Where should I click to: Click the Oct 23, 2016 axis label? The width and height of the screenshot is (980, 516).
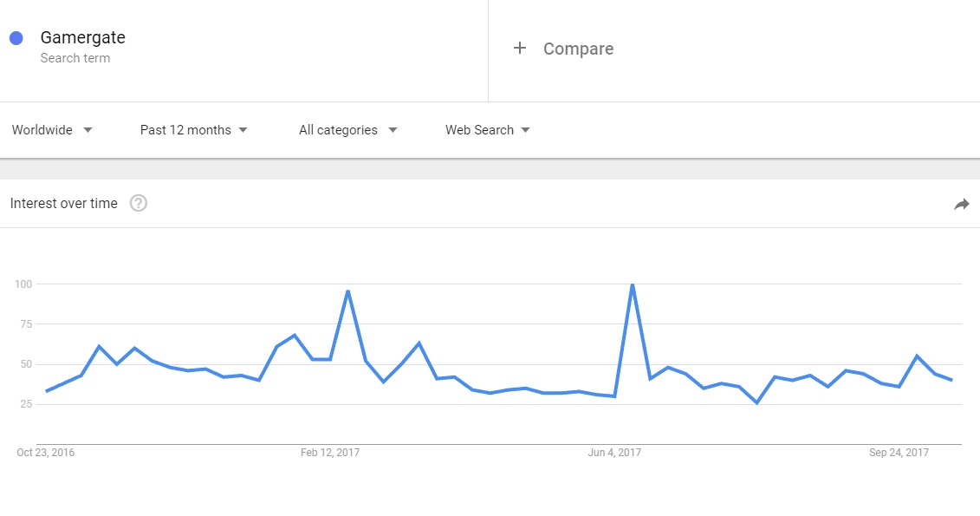click(46, 452)
